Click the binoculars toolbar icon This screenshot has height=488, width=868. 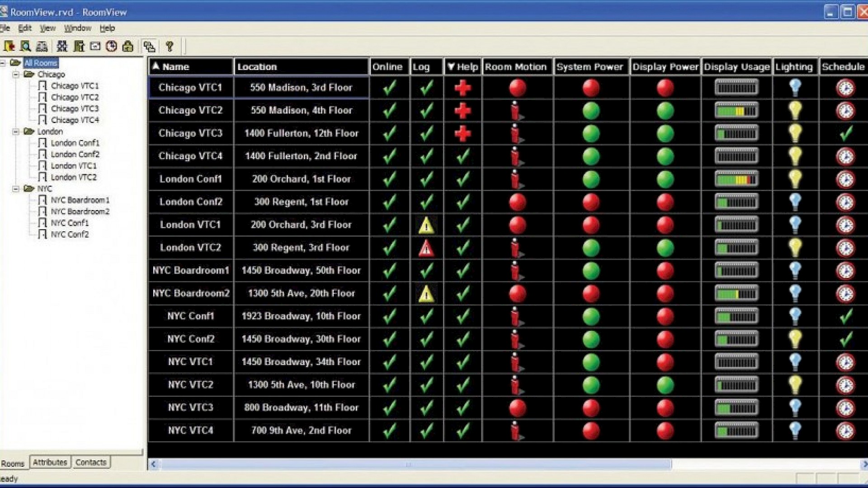coord(42,46)
